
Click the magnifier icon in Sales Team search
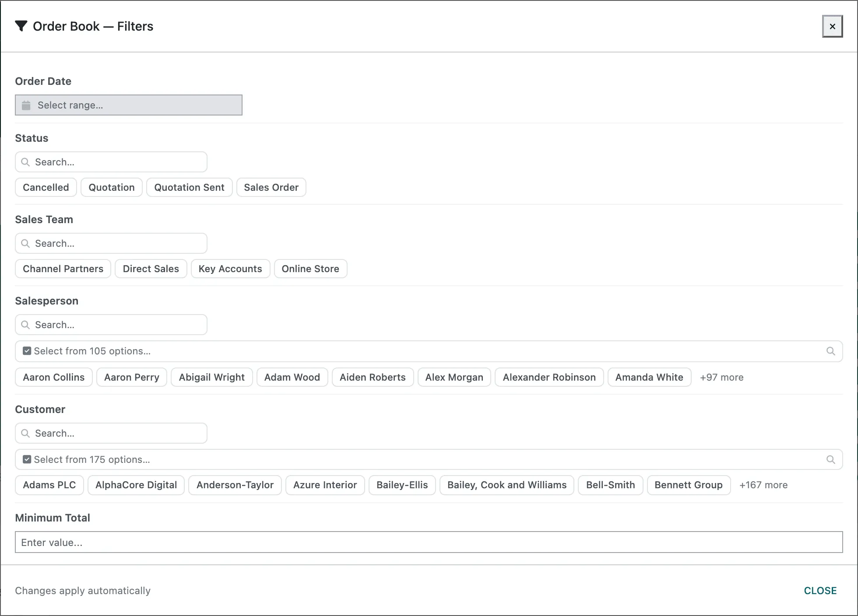click(x=25, y=243)
